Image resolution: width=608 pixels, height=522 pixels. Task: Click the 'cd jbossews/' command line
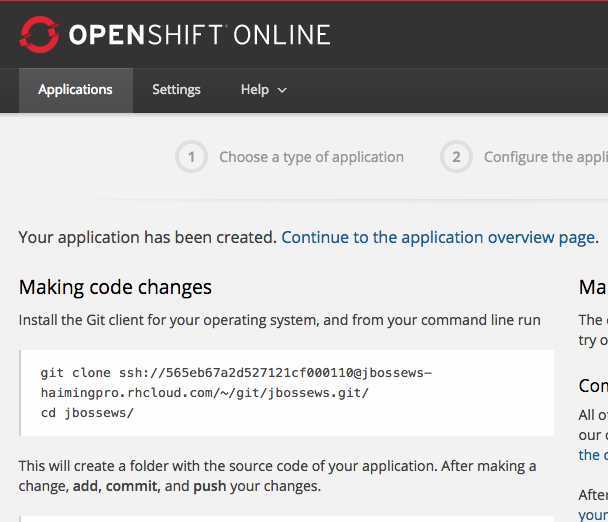87,413
